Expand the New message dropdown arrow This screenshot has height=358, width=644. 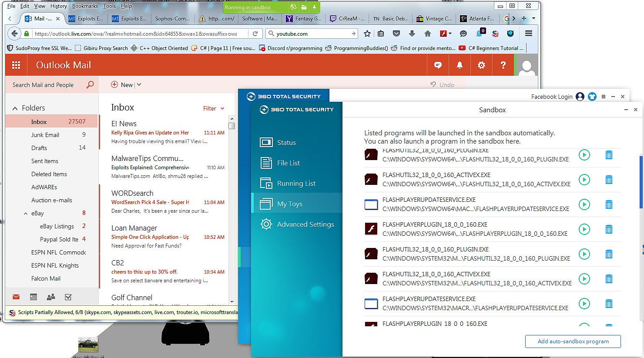(139, 85)
